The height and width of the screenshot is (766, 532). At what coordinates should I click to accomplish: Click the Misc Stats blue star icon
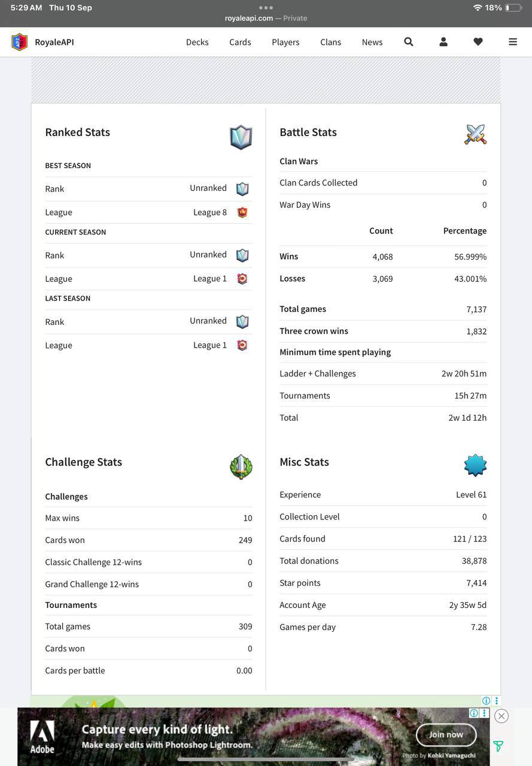(476, 465)
